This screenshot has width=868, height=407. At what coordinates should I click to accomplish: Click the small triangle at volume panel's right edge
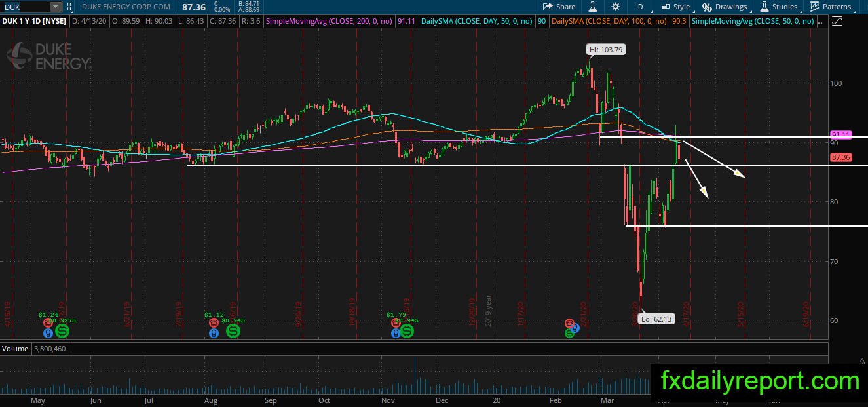point(863,360)
